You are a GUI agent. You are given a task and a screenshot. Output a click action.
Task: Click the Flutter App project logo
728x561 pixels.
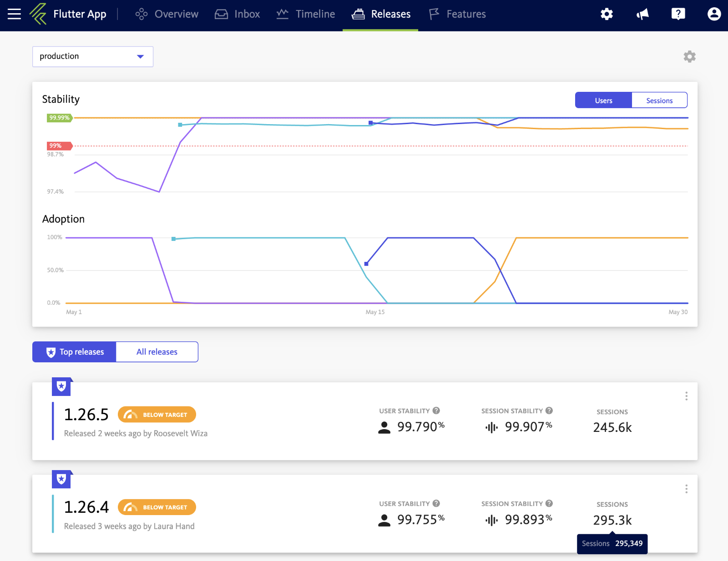tap(38, 14)
